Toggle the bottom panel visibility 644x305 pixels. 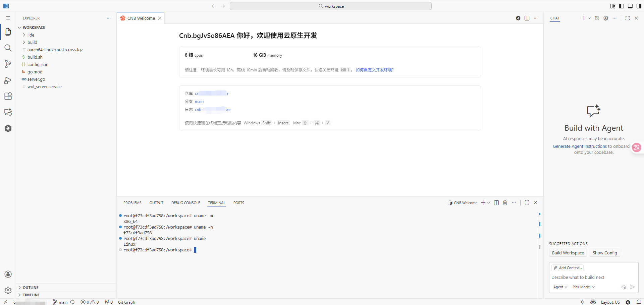point(630,6)
